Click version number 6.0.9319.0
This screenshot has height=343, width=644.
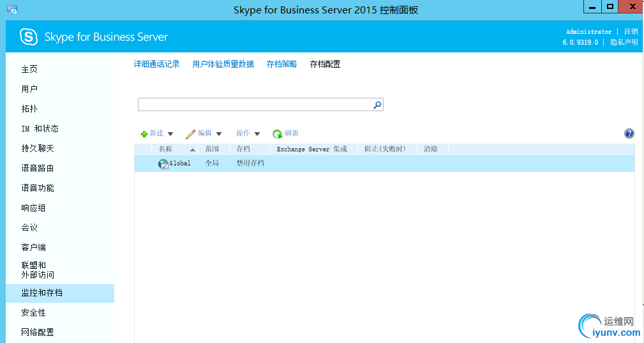pos(580,42)
